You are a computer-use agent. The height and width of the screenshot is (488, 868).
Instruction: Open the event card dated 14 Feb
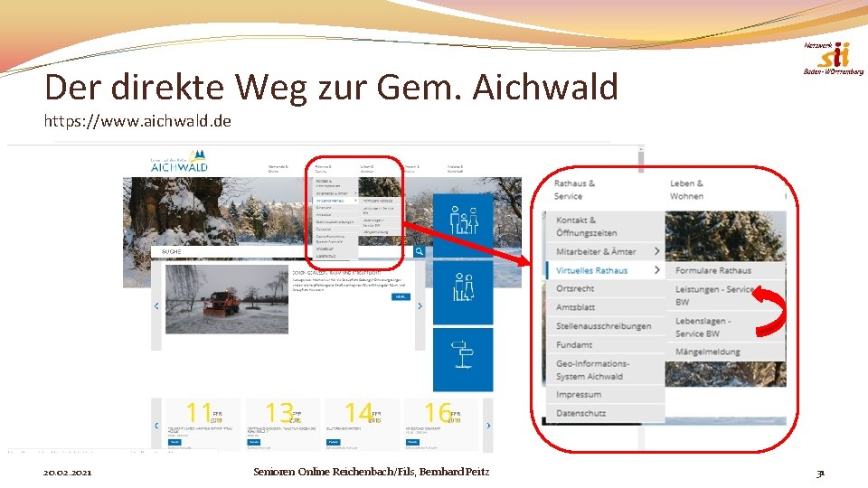coord(362,424)
